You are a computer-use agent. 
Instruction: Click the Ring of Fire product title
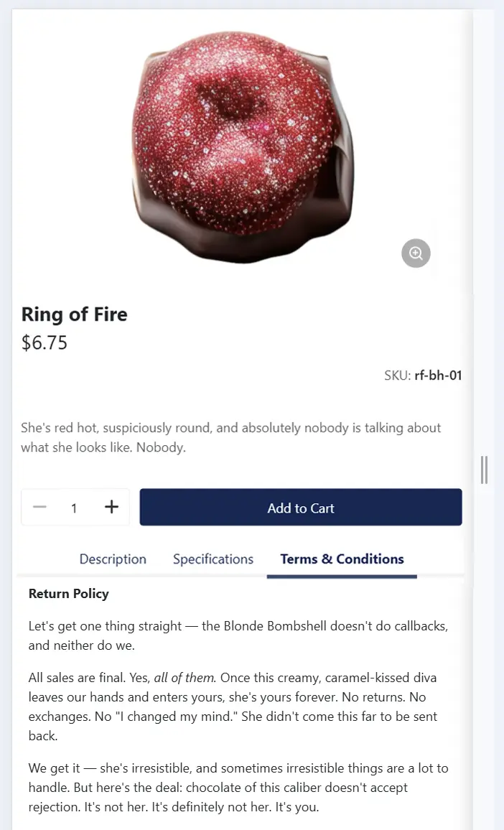(x=74, y=314)
